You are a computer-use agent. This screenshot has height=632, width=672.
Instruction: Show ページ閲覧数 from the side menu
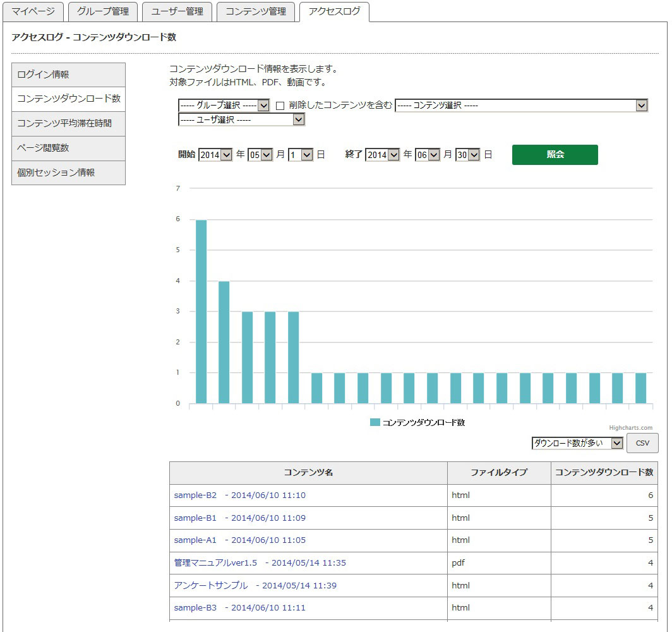(69, 149)
